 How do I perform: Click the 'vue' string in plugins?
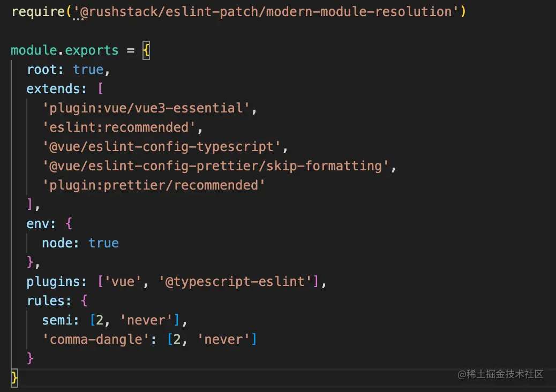point(123,282)
